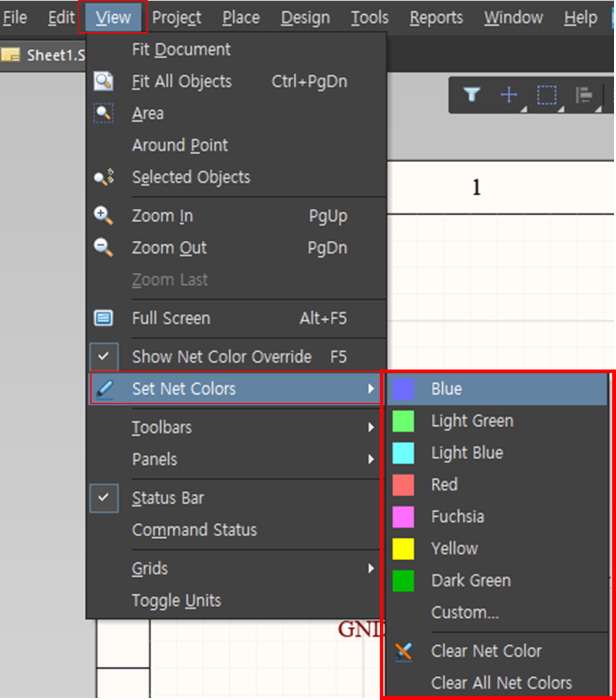Disable Show Net Color Override checkmark
This screenshot has width=616, height=700.
pyautogui.click(x=104, y=356)
